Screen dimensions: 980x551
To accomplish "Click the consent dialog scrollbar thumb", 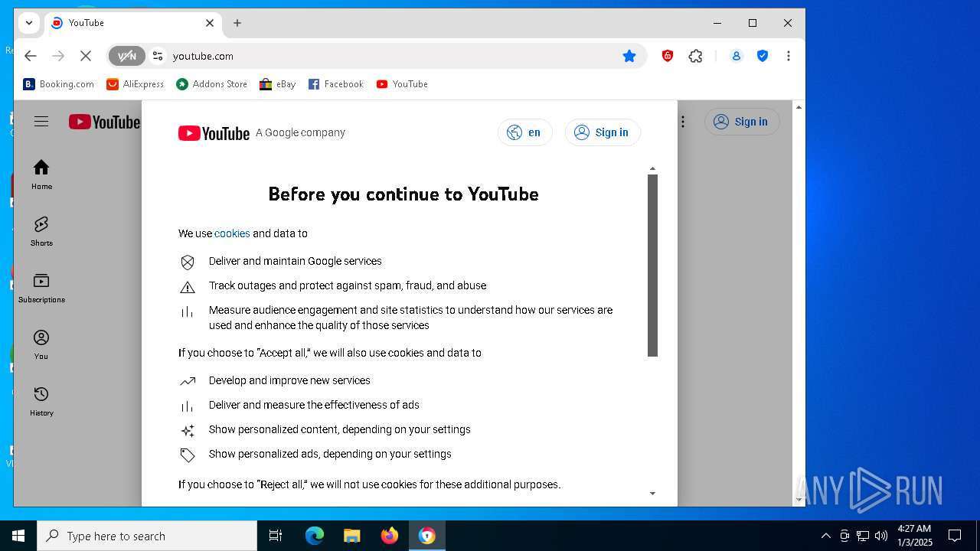I will 652,266.
